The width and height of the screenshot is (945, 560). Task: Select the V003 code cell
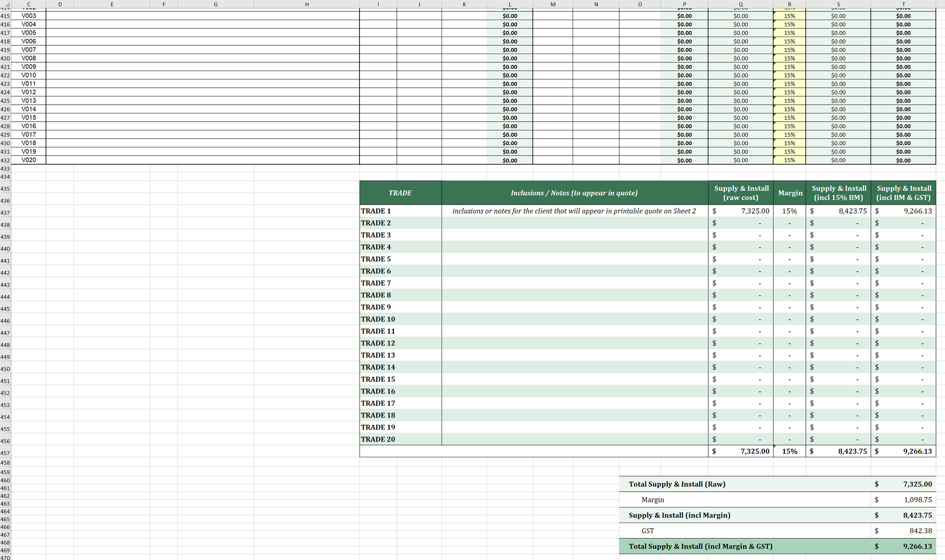pyautogui.click(x=29, y=16)
